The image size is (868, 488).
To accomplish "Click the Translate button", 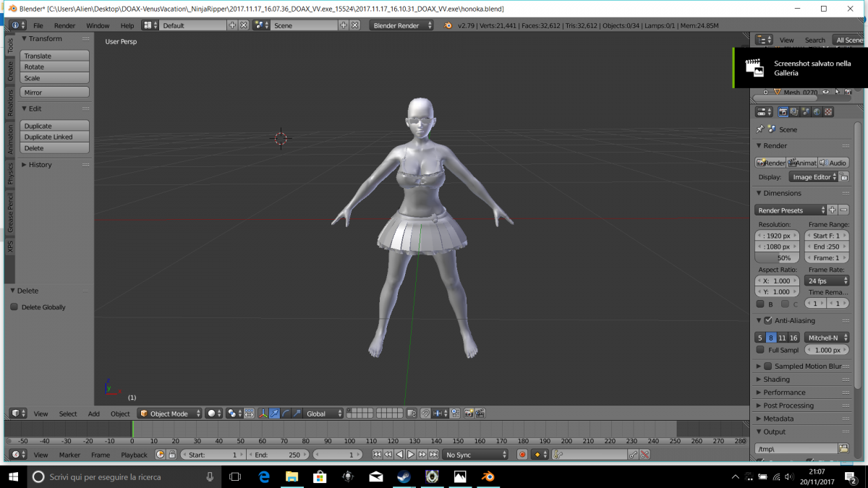I will pos(55,56).
